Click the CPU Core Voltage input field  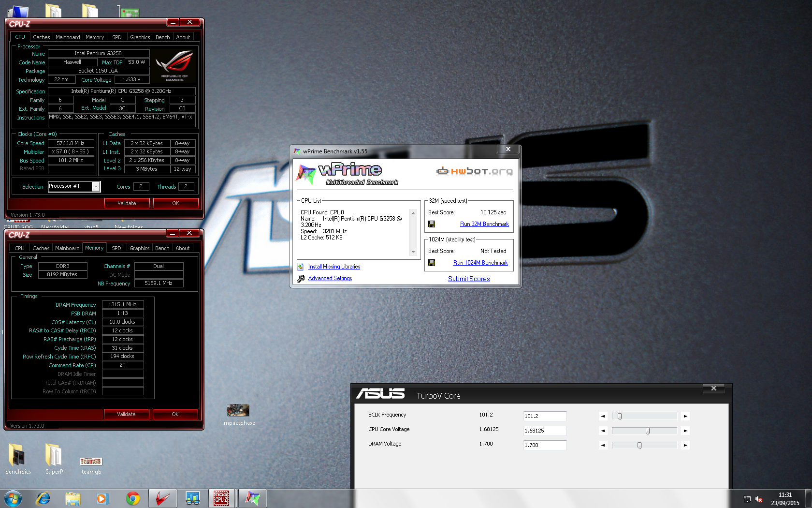(x=545, y=431)
